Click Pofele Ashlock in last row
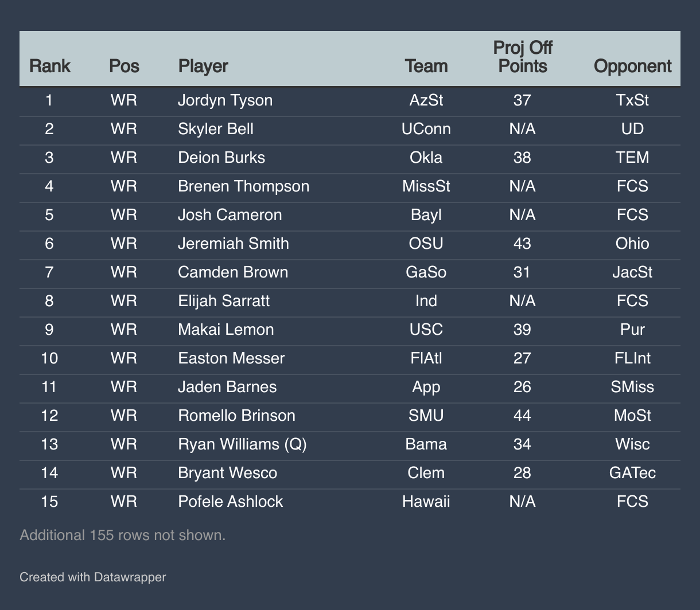The height and width of the screenshot is (610, 700). click(x=231, y=502)
